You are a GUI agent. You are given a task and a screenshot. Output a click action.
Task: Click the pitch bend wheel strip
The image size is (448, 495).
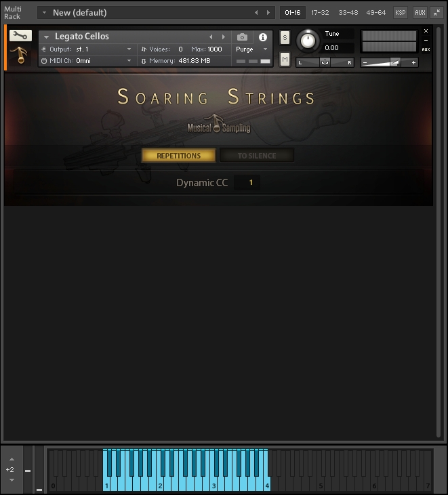click(28, 470)
